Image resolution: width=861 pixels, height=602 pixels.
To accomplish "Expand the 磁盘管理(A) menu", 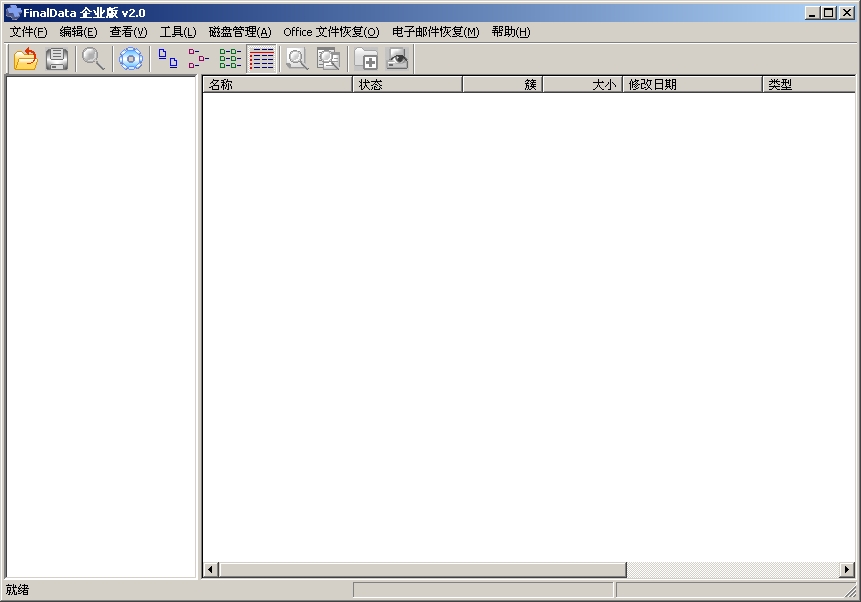I will [x=240, y=32].
